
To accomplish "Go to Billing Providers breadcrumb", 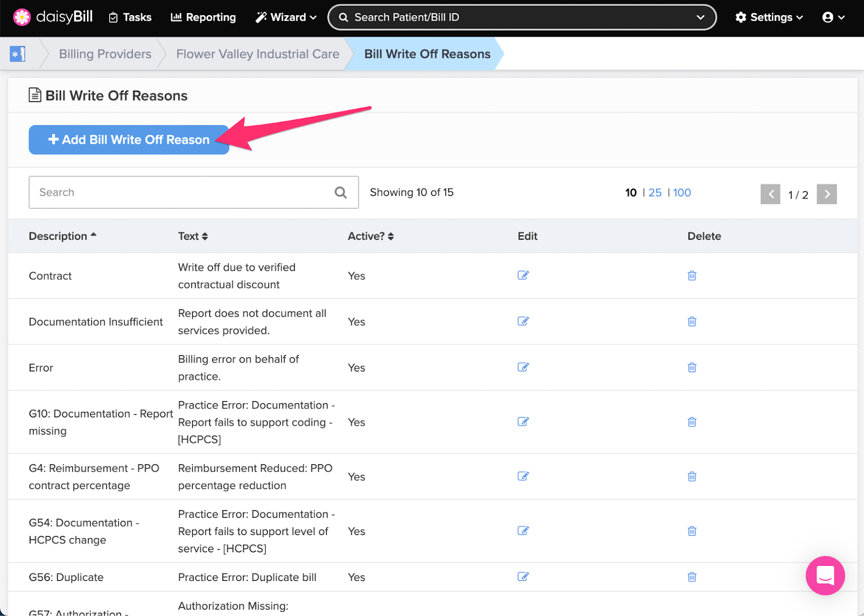I will coord(105,54).
